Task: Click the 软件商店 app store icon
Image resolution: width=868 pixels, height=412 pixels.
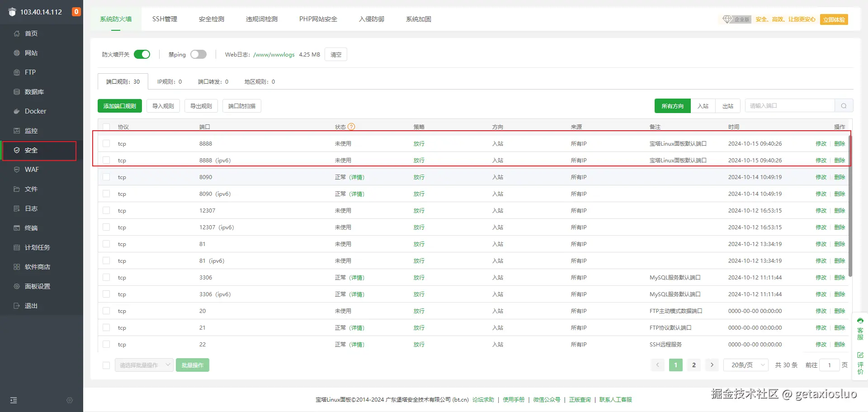Action: point(17,267)
